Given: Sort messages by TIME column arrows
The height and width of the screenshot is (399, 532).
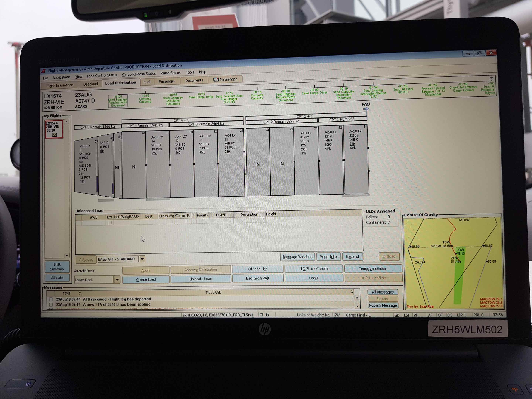Looking at the screenshot, I should pyautogui.click(x=80, y=293).
